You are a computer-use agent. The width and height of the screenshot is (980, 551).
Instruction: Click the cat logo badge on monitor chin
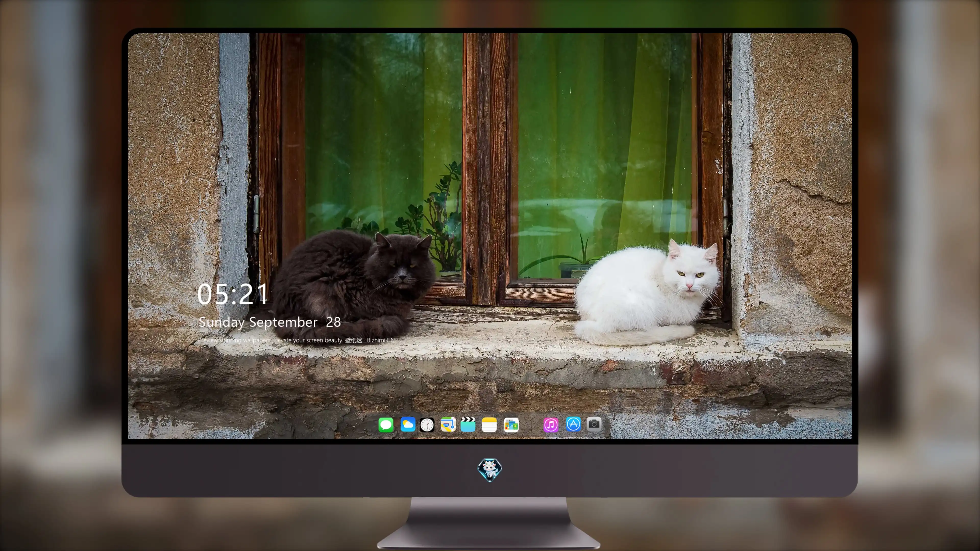490,470
